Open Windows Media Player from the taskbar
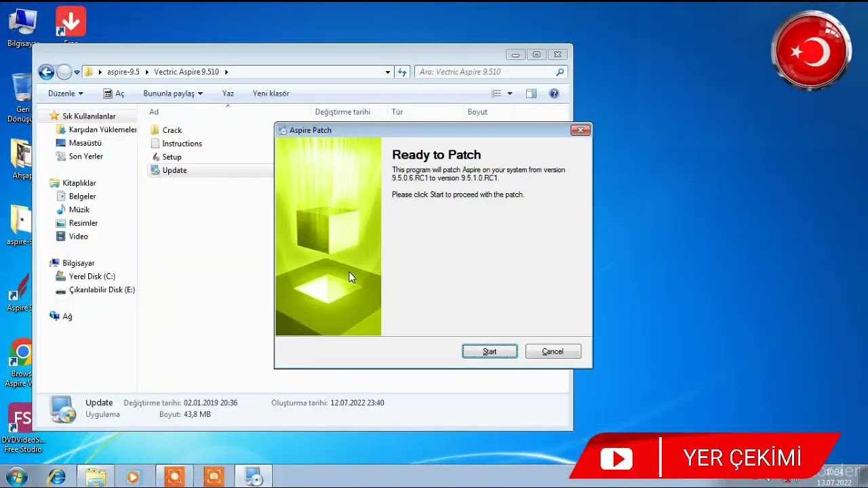868x488 pixels. [133, 476]
